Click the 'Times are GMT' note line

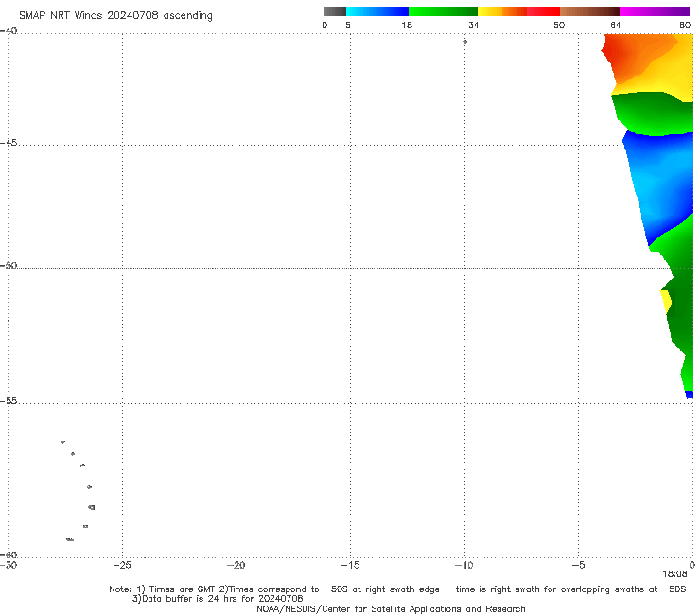[397, 589]
